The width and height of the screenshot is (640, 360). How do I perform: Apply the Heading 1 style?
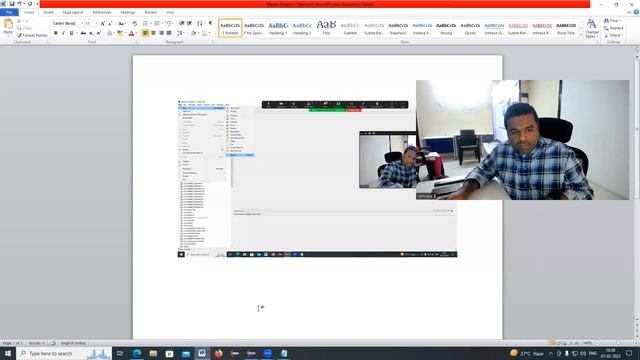pyautogui.click(x=278, y=28)
